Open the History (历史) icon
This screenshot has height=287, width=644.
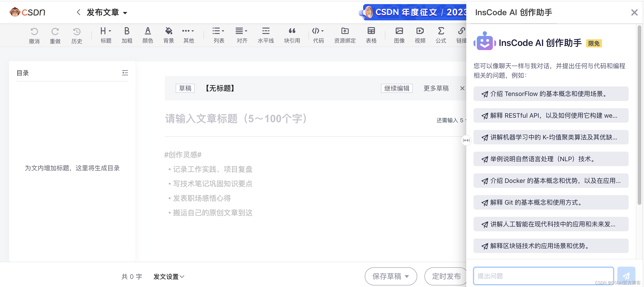coord(76,31)
